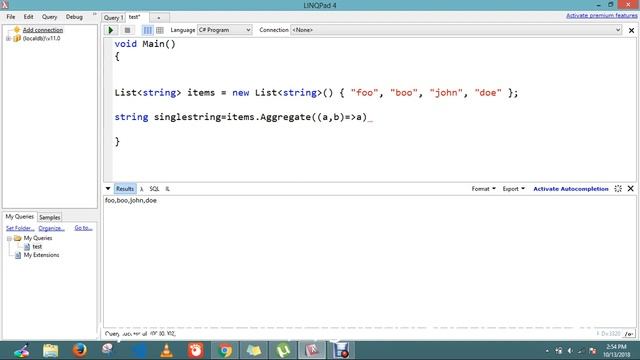This screenshot has height=360, width=640.
Task: Open uTorrent from the taskbar
Action: [283, 351]
